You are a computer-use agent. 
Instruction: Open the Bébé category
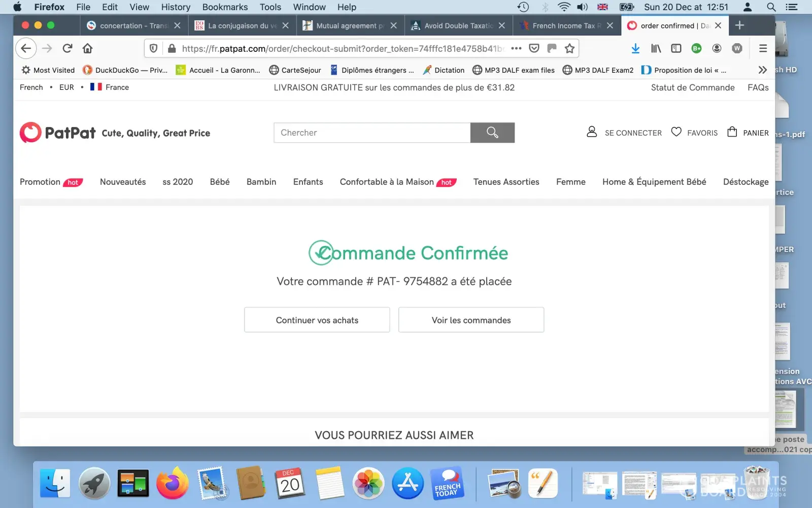[220, 182]
